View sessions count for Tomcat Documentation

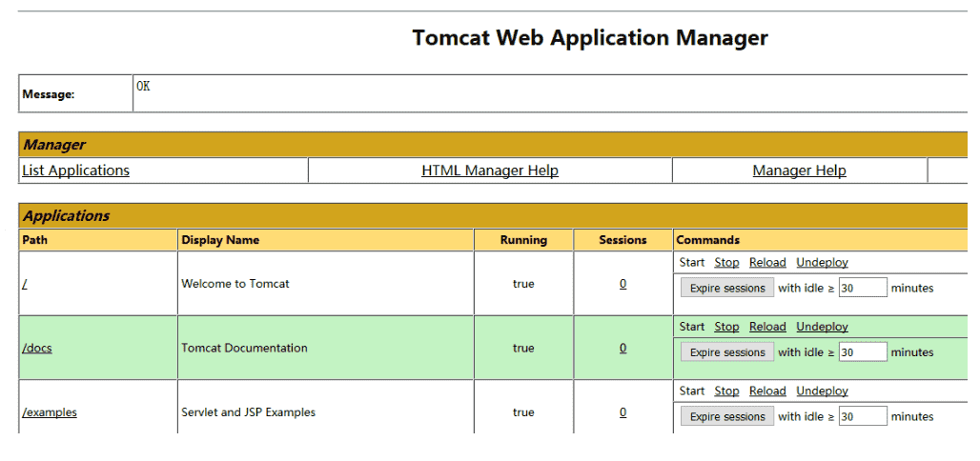(x=623, y=348)
